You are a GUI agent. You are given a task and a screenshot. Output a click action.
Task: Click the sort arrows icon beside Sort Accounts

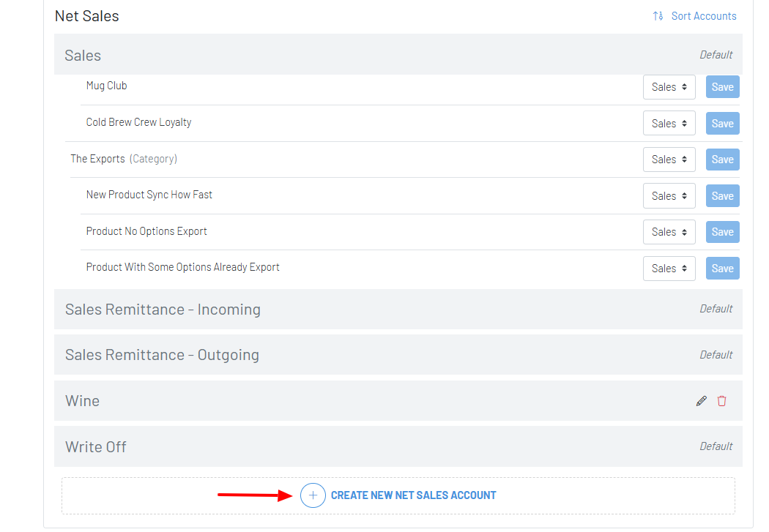[x=658, y=16]
